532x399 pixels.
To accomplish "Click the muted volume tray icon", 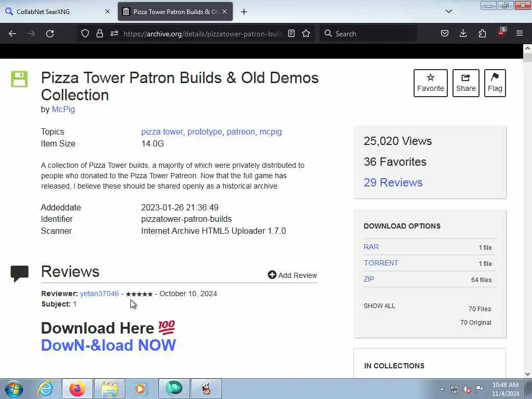I will coord(467,390).
